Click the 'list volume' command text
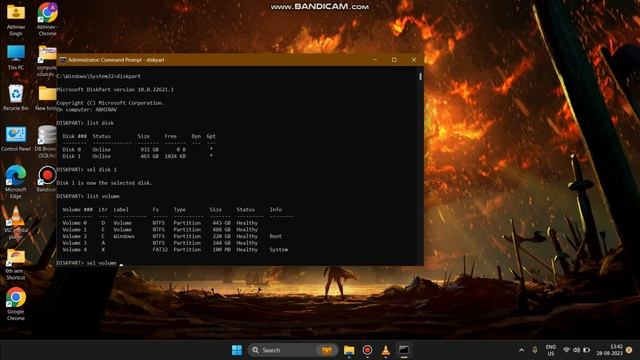The image size is (640, 360). 103,196
